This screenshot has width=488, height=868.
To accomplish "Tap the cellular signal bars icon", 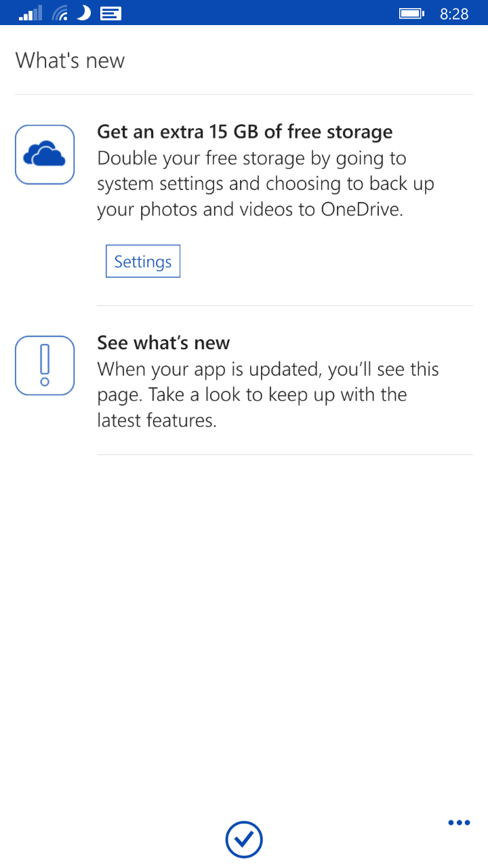I will click(30, 13).
